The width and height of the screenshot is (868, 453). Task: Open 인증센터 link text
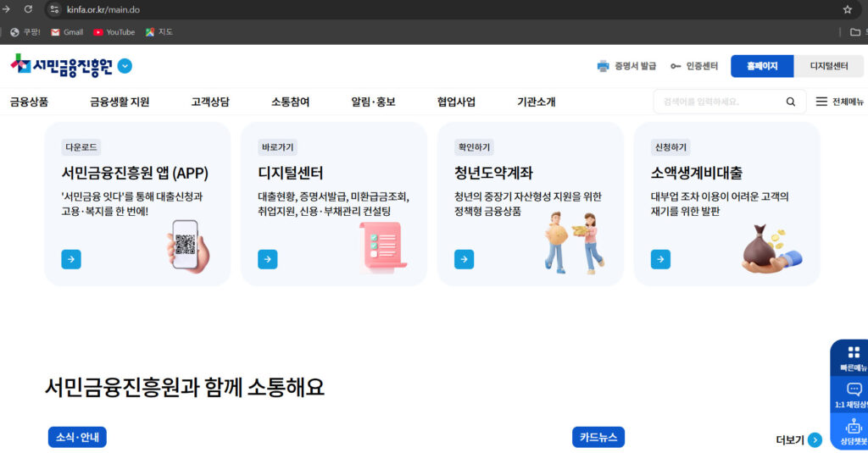[702, 66]
